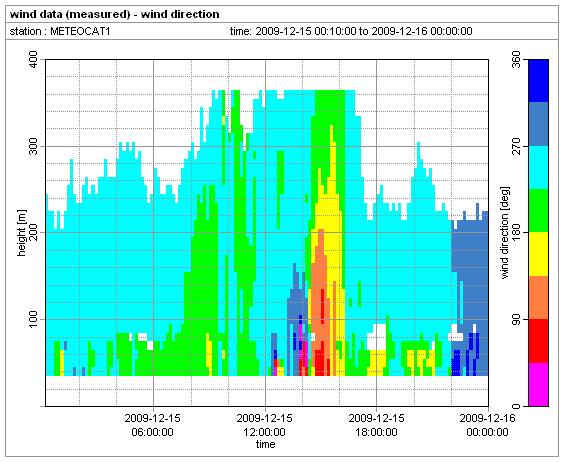Click the colorbar tick label '360'
Viewport: 564px width, 462px height.
pos(517,60)
